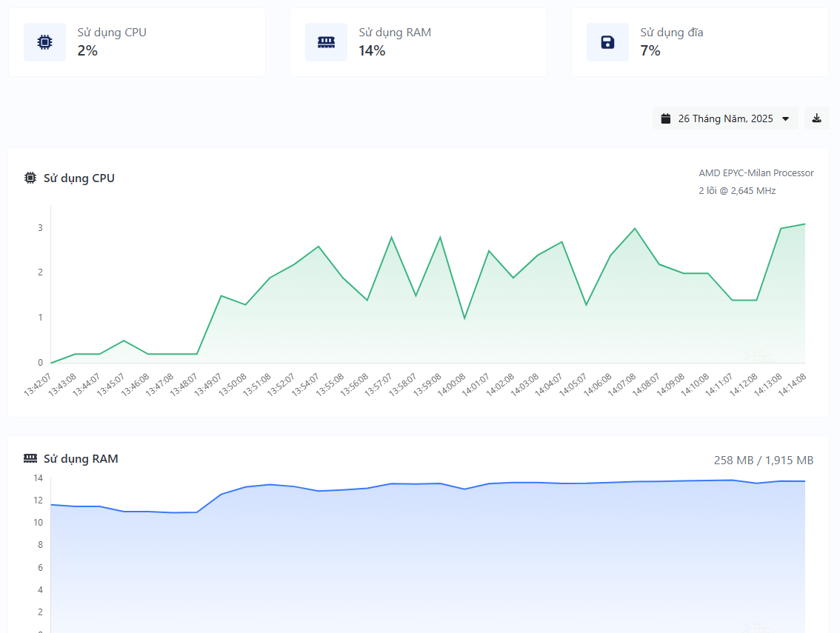Select the Sử dụng RAM 14% summary card
Screen dimensions: 840x633
click(419, 42)
